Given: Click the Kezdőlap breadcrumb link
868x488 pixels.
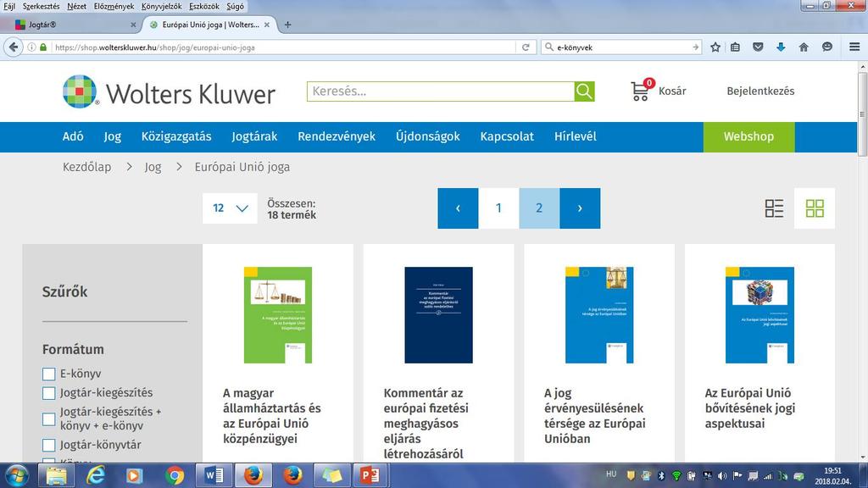Looking at the screenshot, I should coord(87,167).
